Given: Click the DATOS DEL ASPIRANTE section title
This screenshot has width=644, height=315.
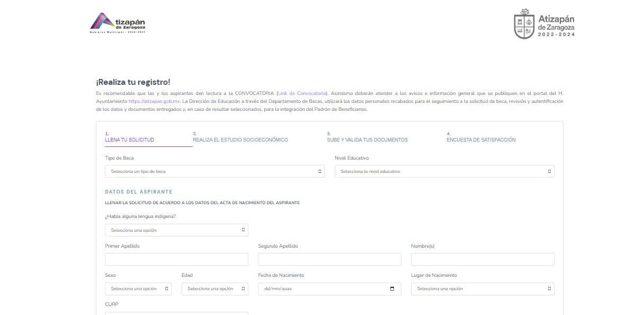Looking at the screenshot, I should click(x=139, y=192).
